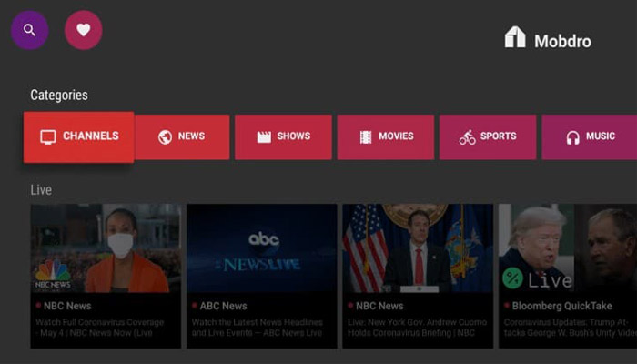Screen dimensions: 637x364
Task: Open the Shows category label
Action: (294, 136)
